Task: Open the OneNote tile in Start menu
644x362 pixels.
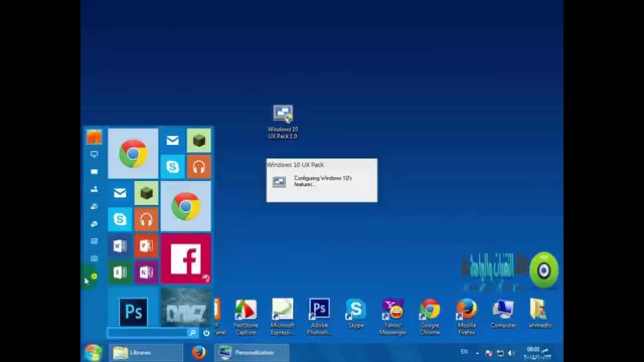Action: pos(146,272)
